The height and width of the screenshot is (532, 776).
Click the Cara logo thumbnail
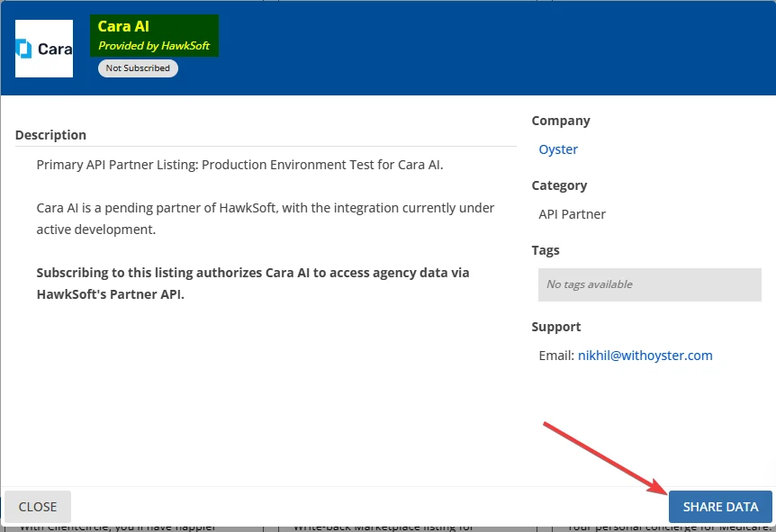[x=44, y=49]
